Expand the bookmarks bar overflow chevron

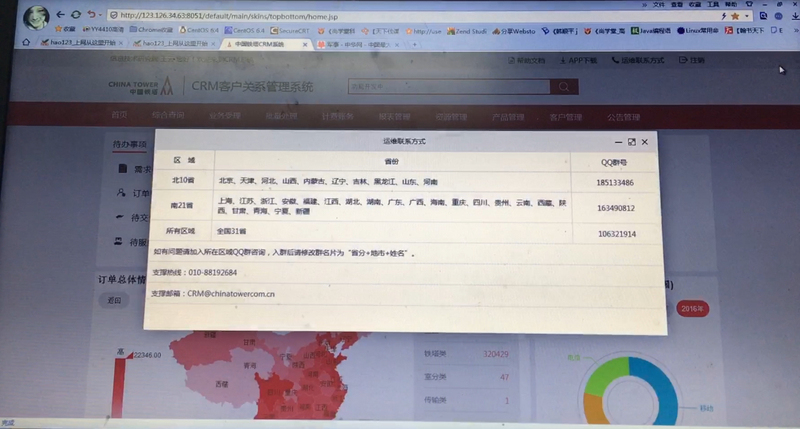coord(795,31)
